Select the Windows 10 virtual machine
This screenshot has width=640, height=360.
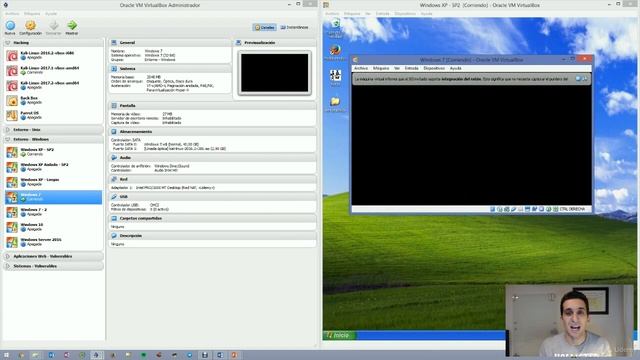click(53, 227)
